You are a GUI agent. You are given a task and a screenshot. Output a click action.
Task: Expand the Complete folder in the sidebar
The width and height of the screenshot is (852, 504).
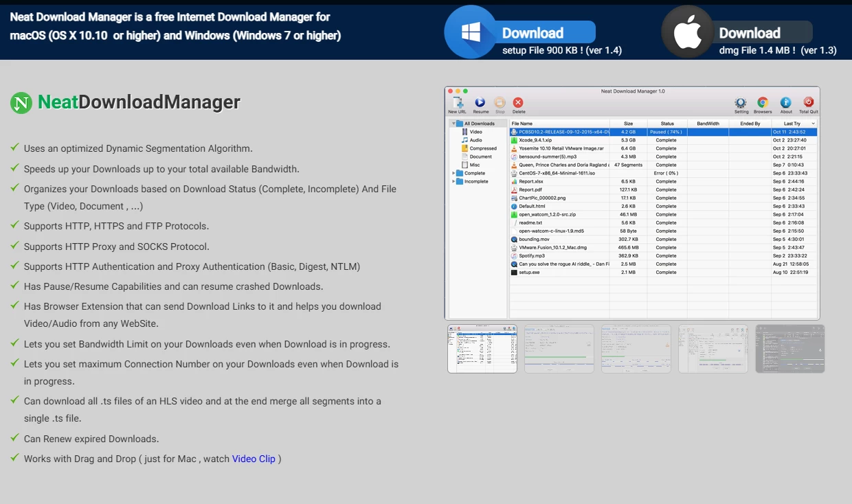(453, 173)
